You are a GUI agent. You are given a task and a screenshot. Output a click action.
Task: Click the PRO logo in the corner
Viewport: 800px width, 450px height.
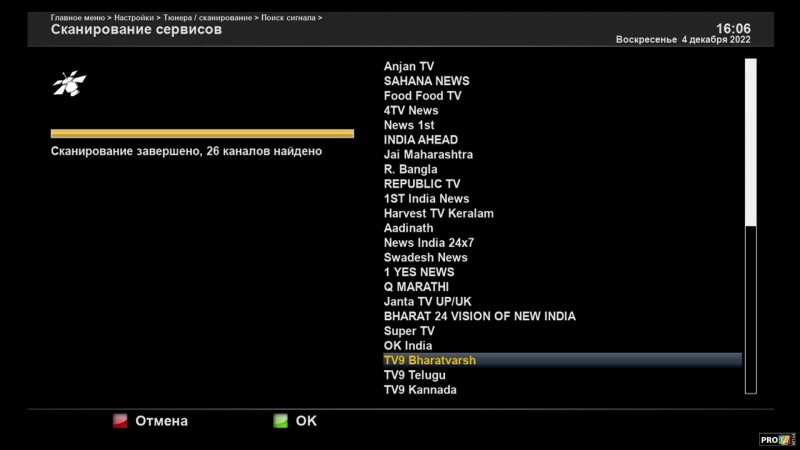777,438
